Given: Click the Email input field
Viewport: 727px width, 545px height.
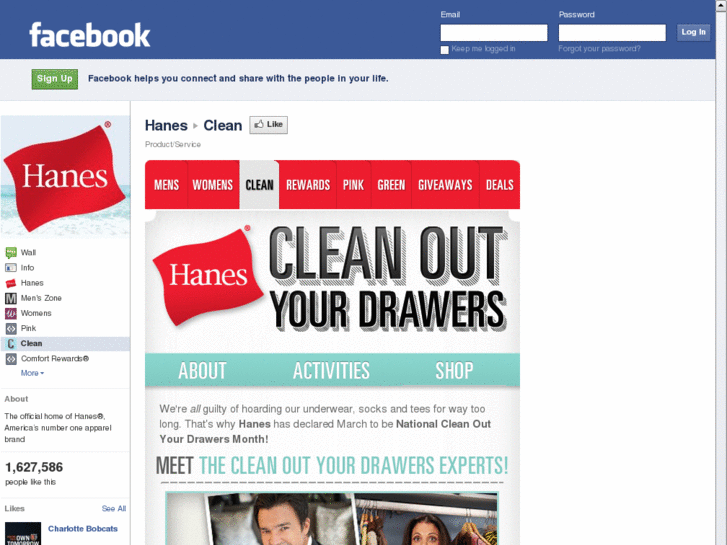Looking at the screenshot, I should pyautogui.click(x=494, y=33).
